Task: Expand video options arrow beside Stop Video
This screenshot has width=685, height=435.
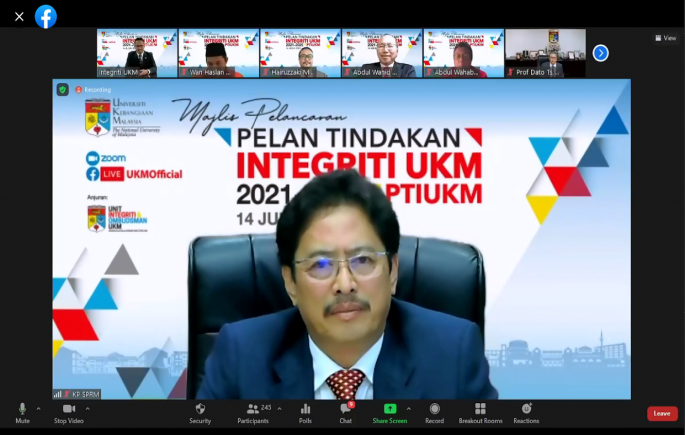Action: [x=87, y=408]
